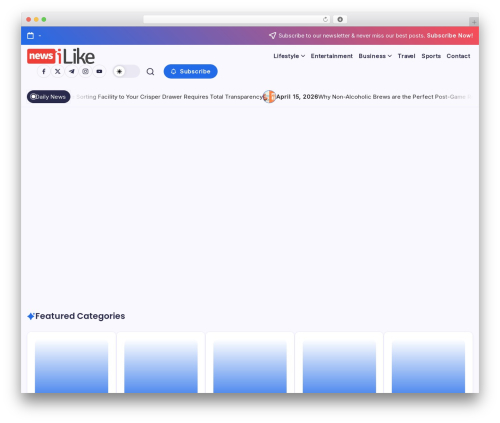The height and width of the screenshot is (423, 500).
Task: Open the Instagram social icon
Action: click(85, 71)
